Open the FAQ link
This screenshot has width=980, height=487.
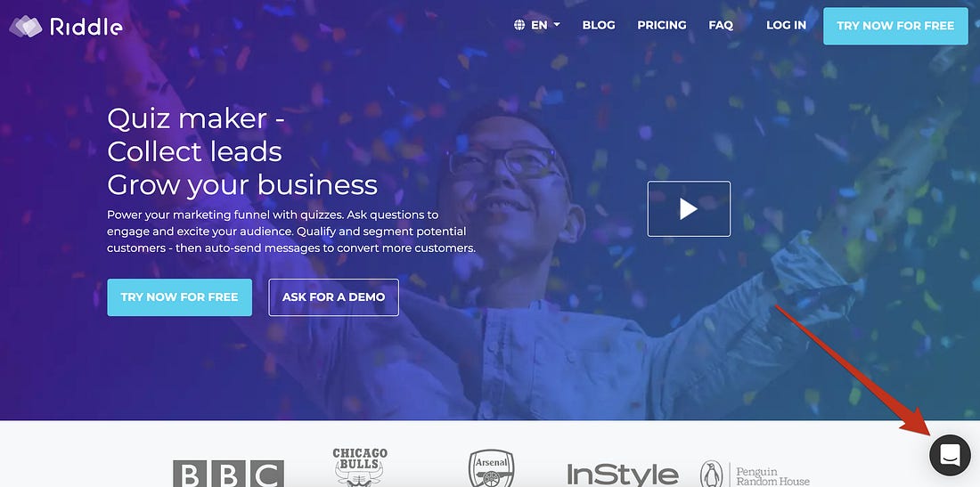click(721, 25)
